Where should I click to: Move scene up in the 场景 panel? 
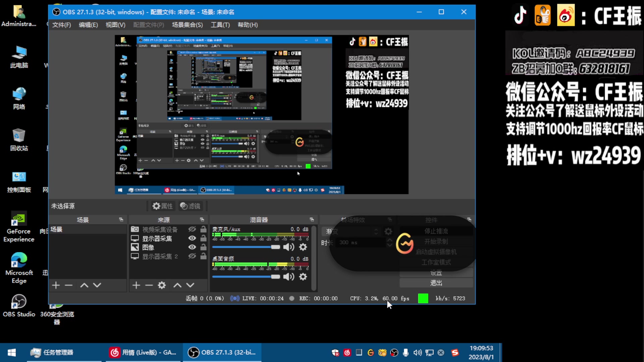point(84,285)
